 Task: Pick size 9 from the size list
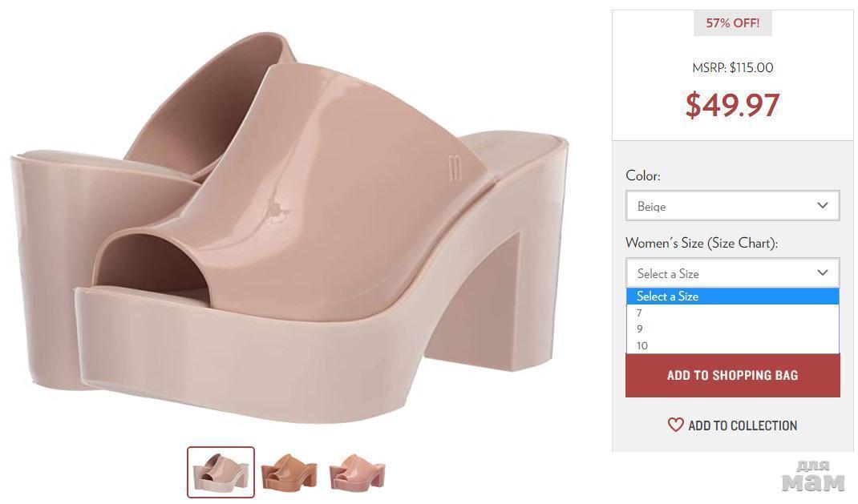[640, 329]
